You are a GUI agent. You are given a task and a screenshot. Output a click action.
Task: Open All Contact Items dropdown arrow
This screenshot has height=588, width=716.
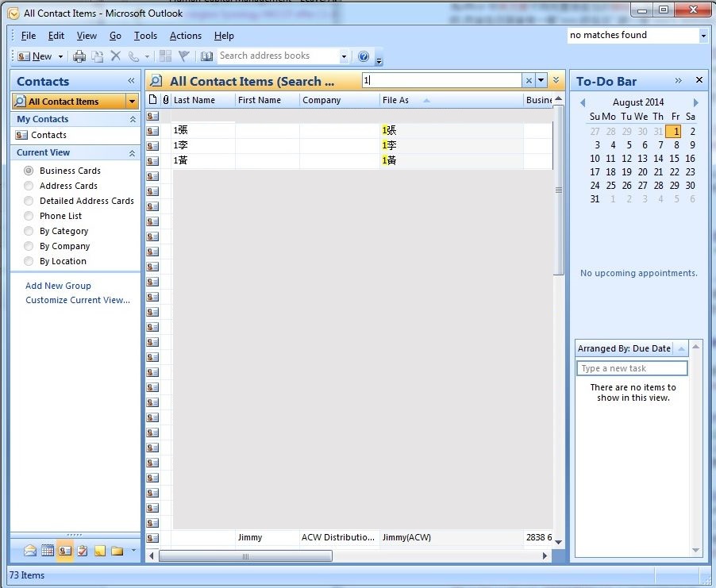coord(132,102)
